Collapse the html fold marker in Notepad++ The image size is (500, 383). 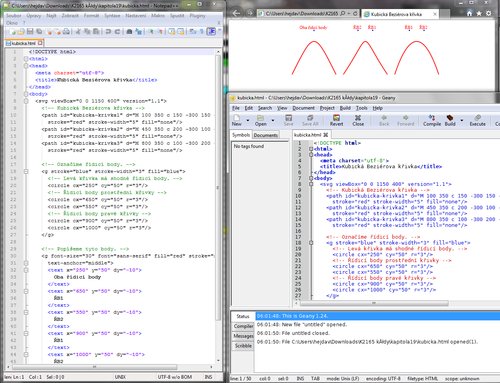pyautogui.click(x=26, y=59)
